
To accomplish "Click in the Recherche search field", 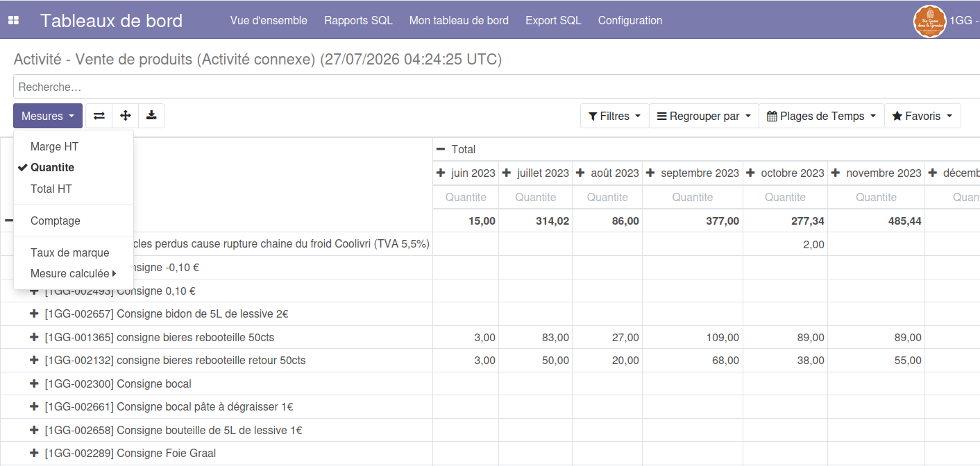I will pos(496,87).
